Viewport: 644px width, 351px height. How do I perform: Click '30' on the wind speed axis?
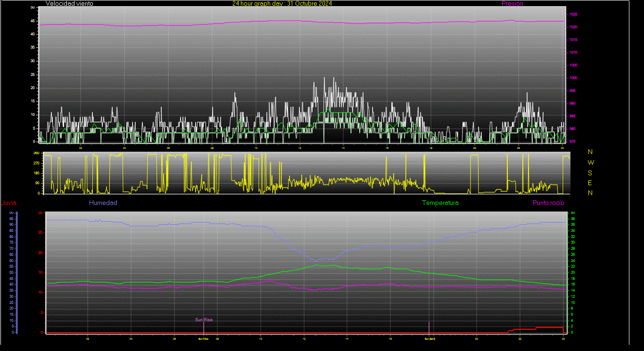33,61
